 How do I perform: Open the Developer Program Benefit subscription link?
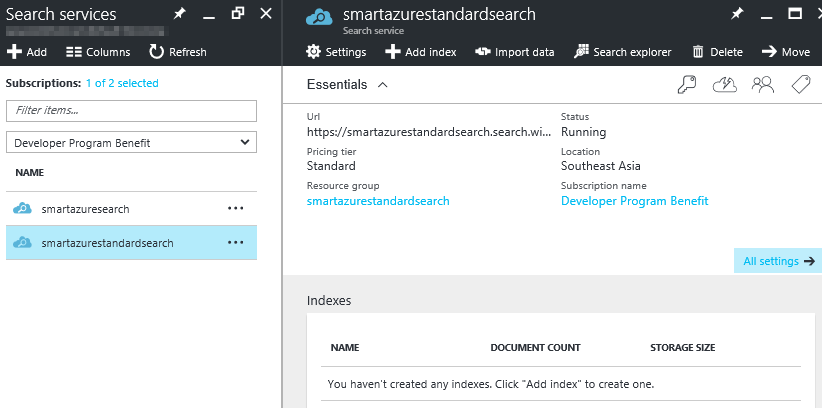pyautogui.click(x=634, y=201)
